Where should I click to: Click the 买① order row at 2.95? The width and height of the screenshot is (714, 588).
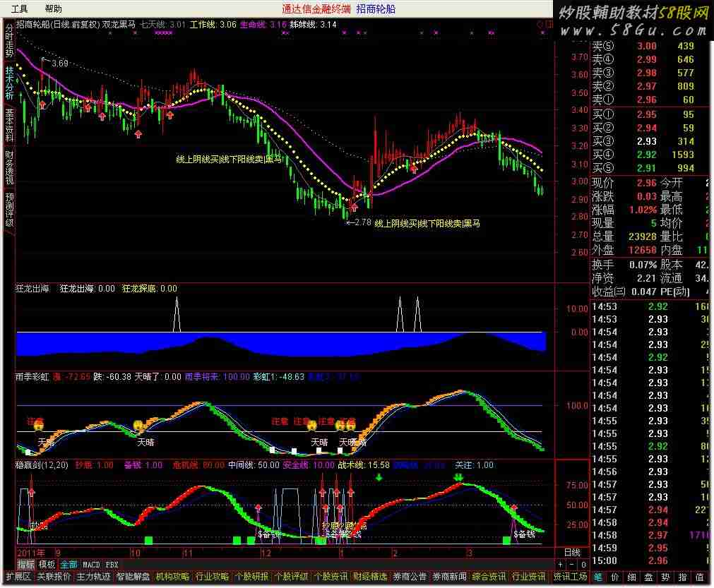click(x=650, y=114)
